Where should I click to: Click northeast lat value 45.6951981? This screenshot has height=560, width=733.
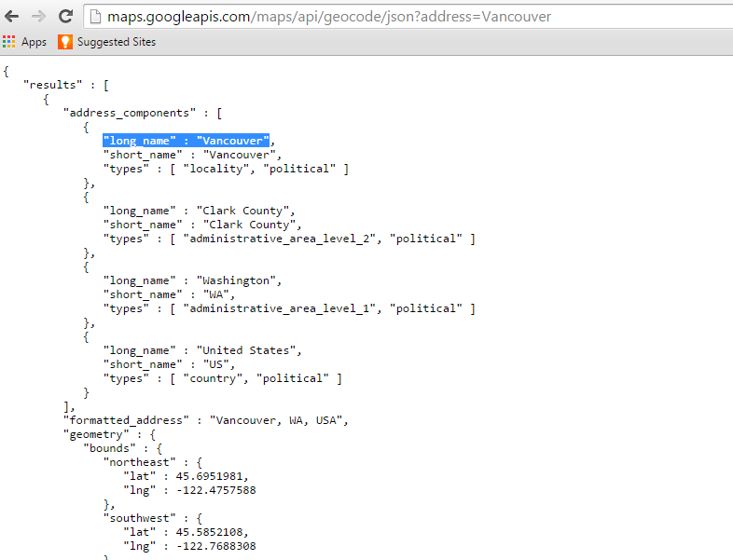click(x=210, y=476)
